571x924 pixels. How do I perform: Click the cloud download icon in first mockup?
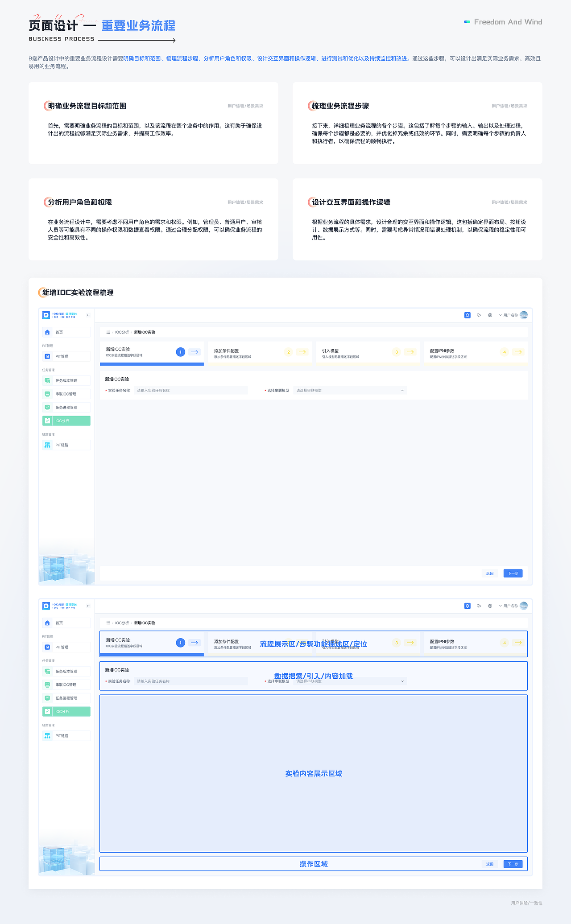click(x=479, y=315)
